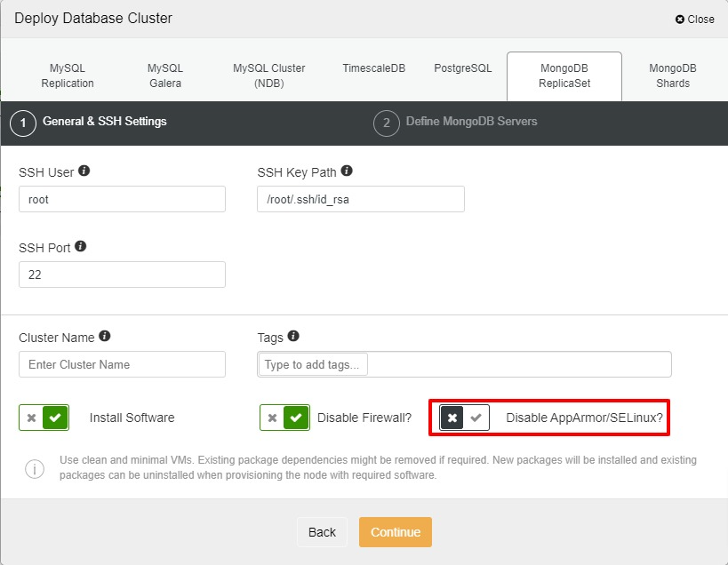This screenshot has height=565, width=728.
Task: Switch to the TimescaleDB tab
Action: point(373,68)
